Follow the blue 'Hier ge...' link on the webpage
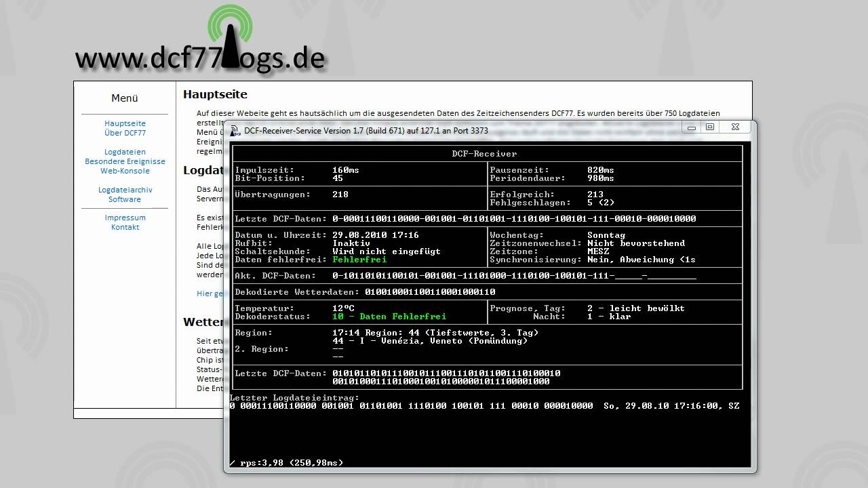 210,293
